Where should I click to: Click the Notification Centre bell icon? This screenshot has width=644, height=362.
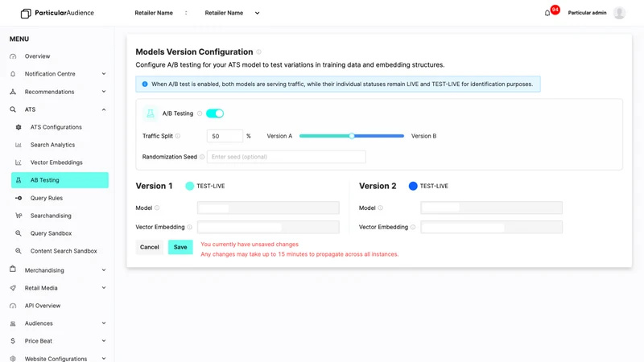13,74
